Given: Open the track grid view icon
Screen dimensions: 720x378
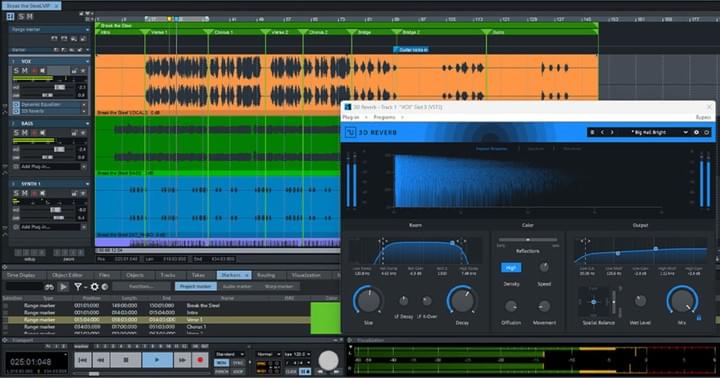Looking at the screenshot, I should tap(10, 17).
